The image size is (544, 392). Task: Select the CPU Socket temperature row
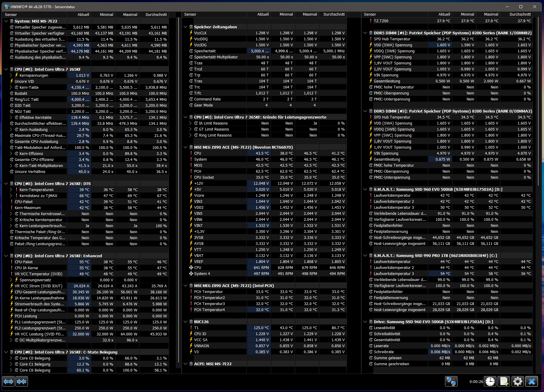(x=265, y=177)
